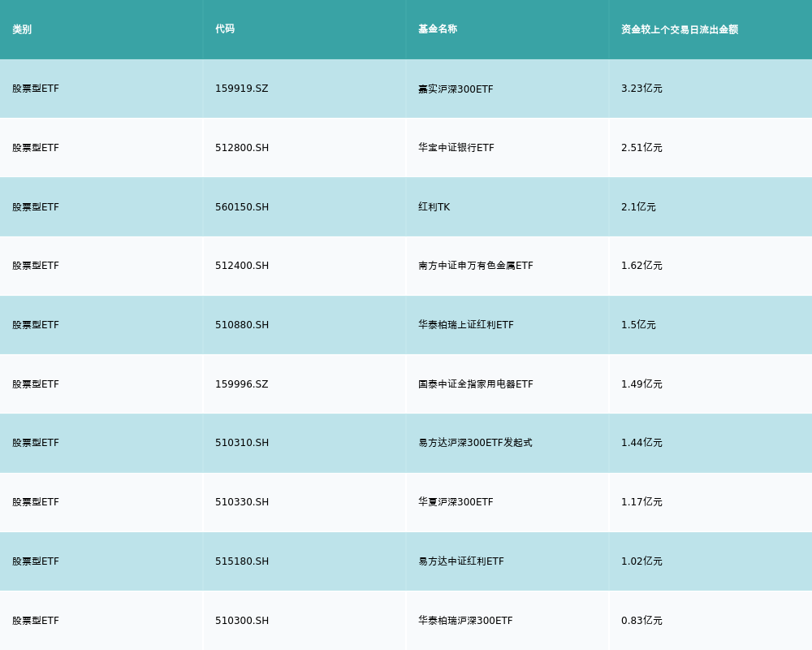812x650 pixels.
Task: Select fund name 华宝中证银行ETF
Action: coord(456,148)
